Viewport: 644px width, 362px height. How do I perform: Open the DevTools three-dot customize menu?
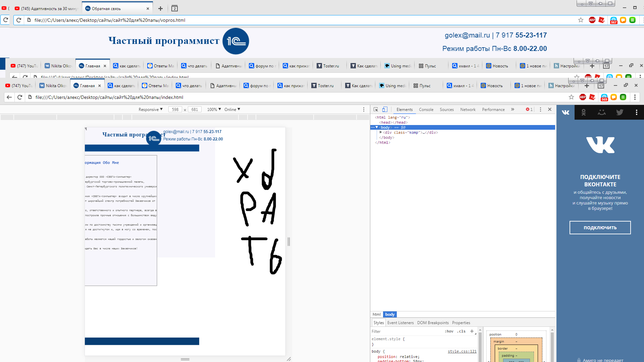540,110
